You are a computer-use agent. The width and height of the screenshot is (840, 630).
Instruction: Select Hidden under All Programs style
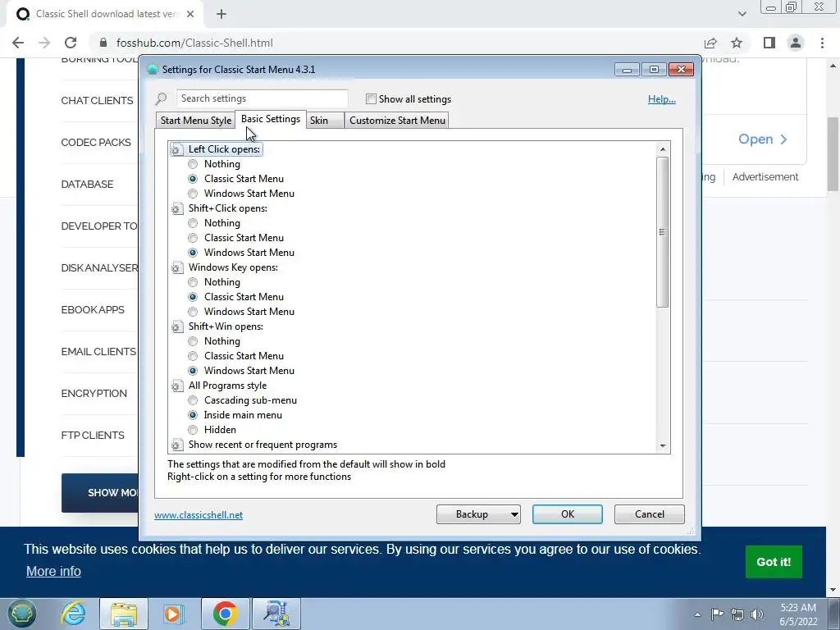pyautogui.click(x=193, y=430)
